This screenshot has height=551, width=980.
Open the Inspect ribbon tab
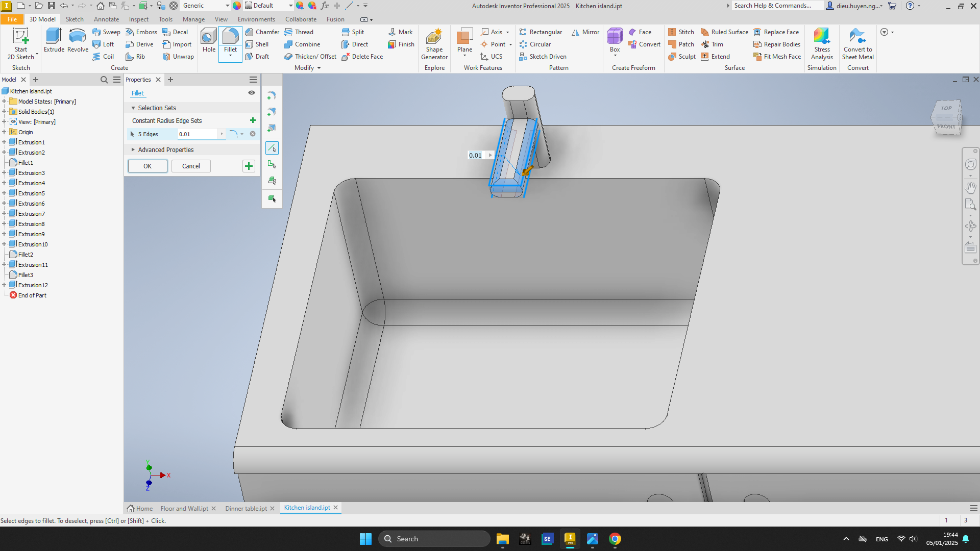(x=138, y=19)
